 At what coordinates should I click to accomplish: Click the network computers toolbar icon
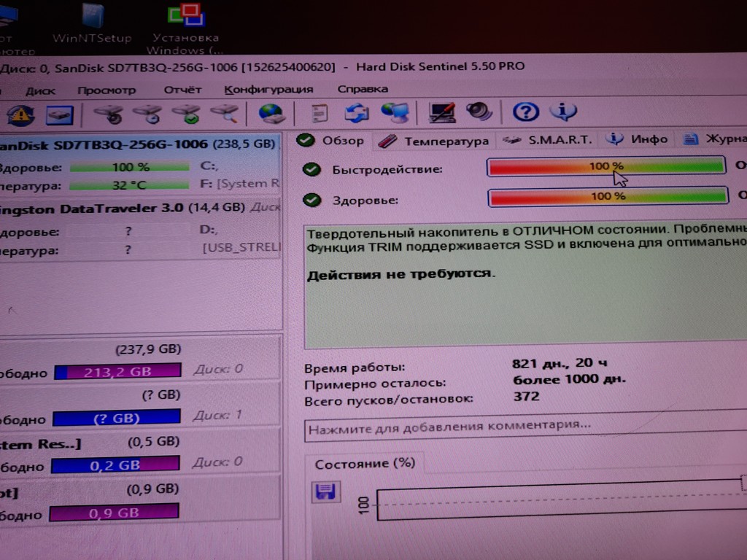coord(395,113)
